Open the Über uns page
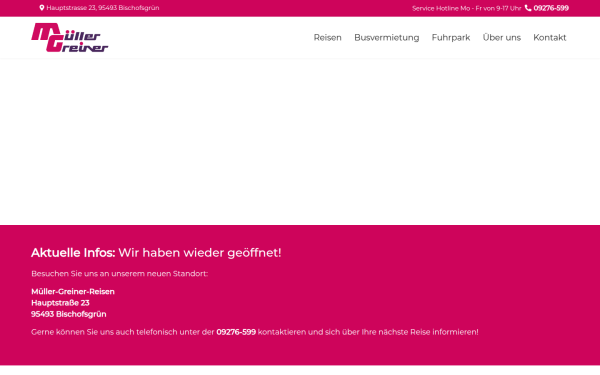This screenshot has height=375, width=600. pos(502,38)
